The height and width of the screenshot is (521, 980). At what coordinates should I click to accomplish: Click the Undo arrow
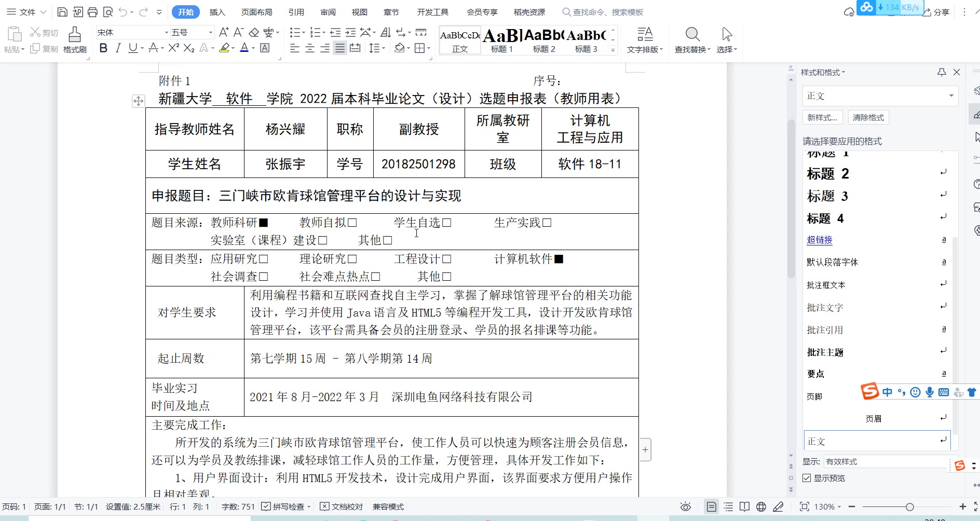pos(122,12)
